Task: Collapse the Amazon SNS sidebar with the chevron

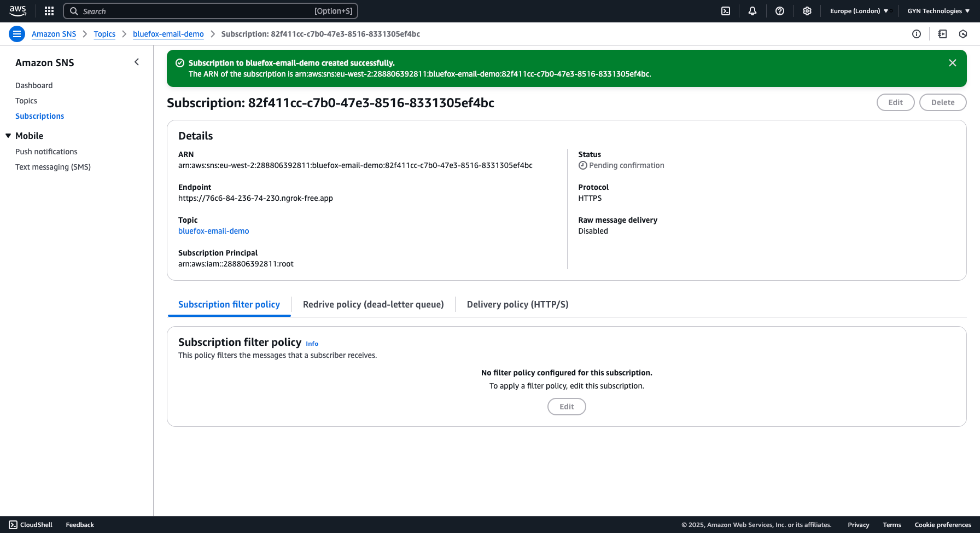Action: click(x=137, y=62)
